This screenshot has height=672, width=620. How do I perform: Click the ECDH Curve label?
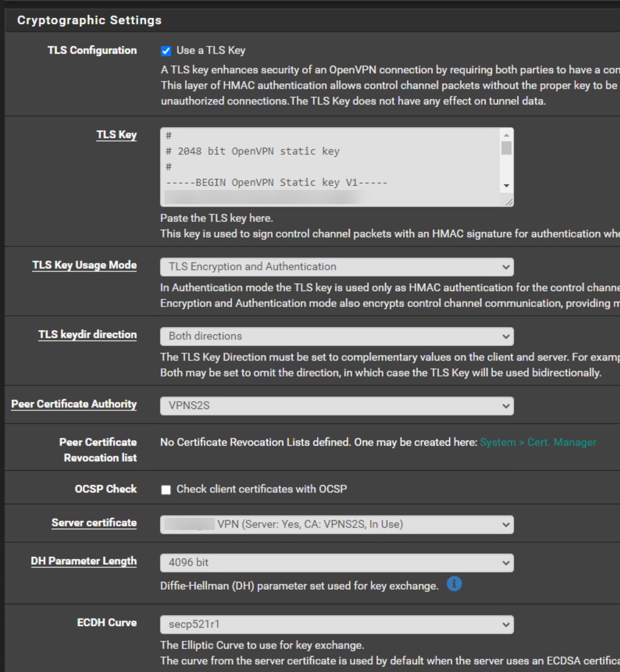tap(107, 623)
